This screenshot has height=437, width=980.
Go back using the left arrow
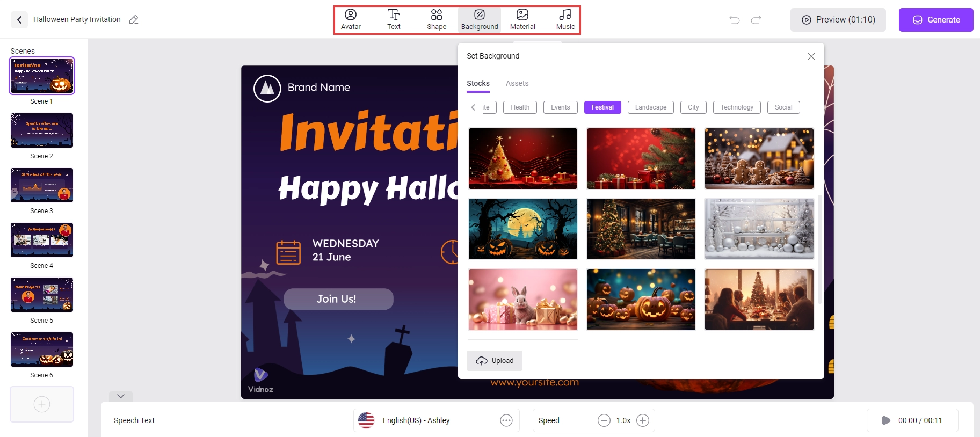click(x=19, y=20)
